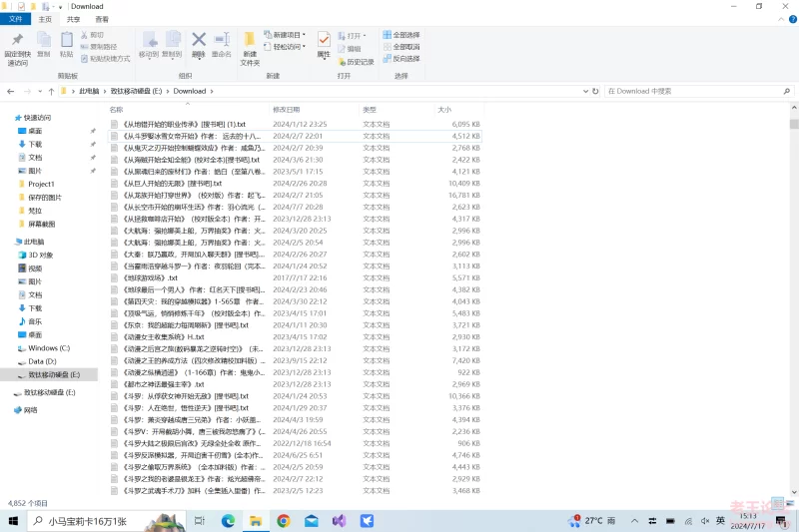Select file 《都市之神话最强主宰》.txt
The width and height of the screenshot is (799, 532).
(164, 384)
